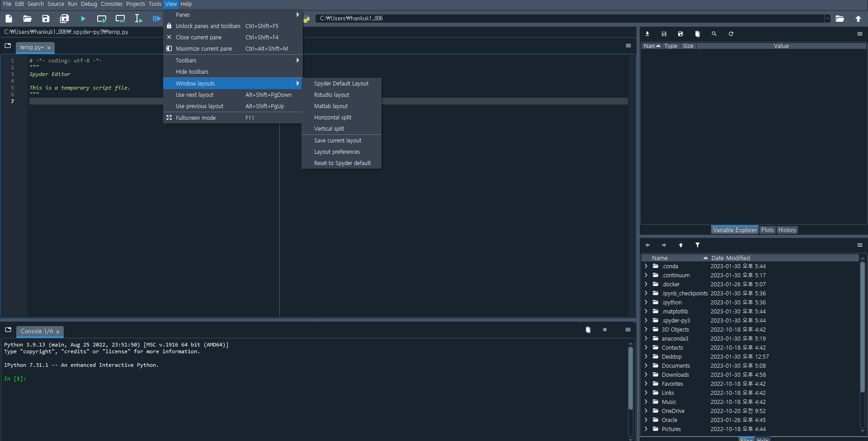
Task: Click Files pane back arrow icon
Action: coord(647,245)
